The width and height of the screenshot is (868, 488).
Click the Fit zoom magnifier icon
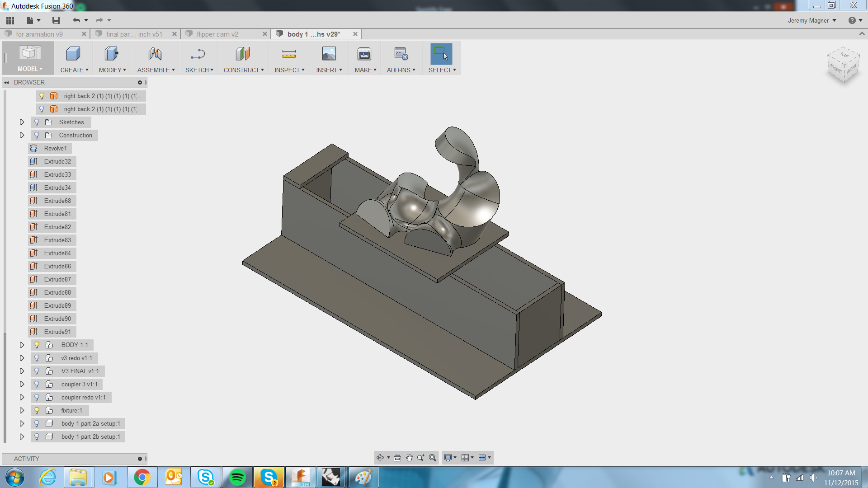[433, 458]
